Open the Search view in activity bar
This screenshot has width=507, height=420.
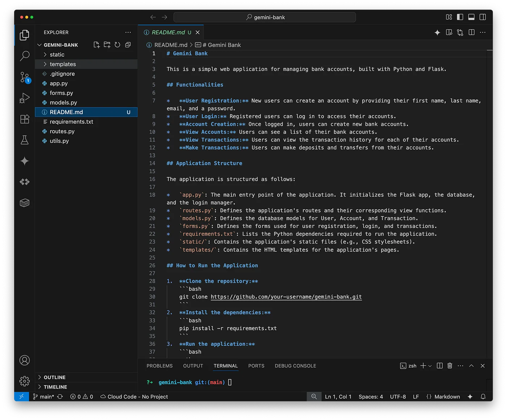[25, 56]
